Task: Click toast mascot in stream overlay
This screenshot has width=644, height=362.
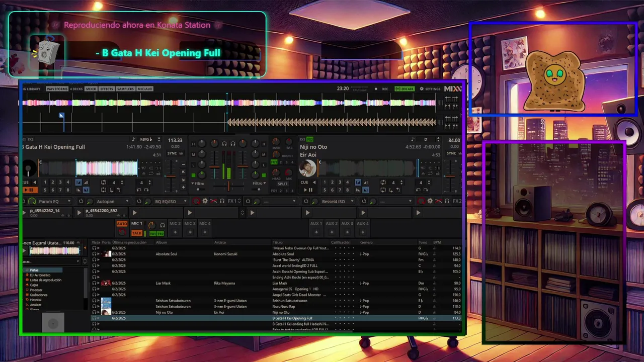Action: click(x=554, y=80)
